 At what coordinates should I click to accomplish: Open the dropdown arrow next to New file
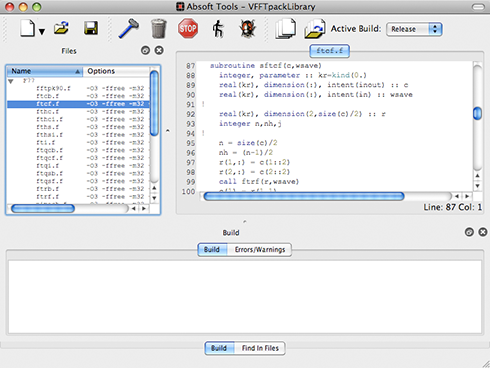(42, 32)
